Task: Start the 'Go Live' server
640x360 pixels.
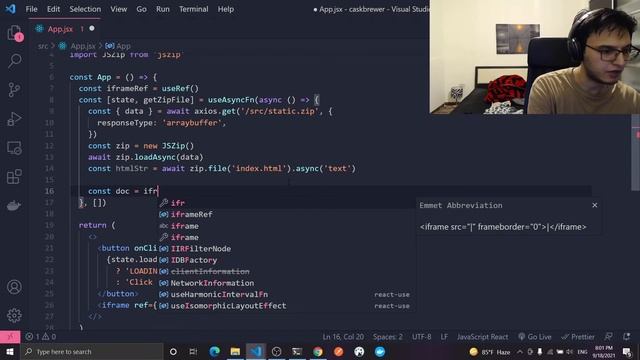Action: 535,337
